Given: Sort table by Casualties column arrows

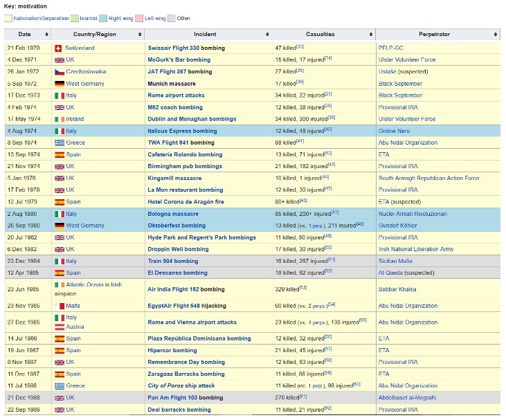Looking at the screenshot, I should (x=371, y=34).
